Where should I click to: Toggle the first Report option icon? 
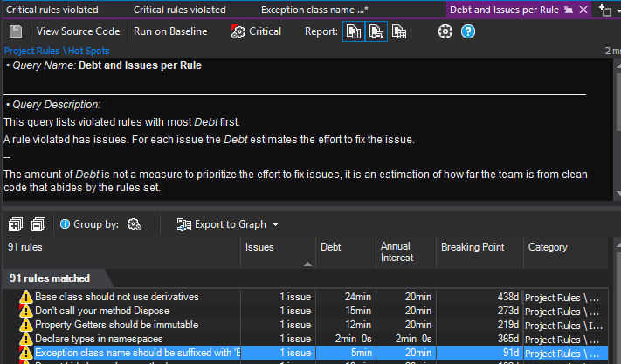pos(353,31)
